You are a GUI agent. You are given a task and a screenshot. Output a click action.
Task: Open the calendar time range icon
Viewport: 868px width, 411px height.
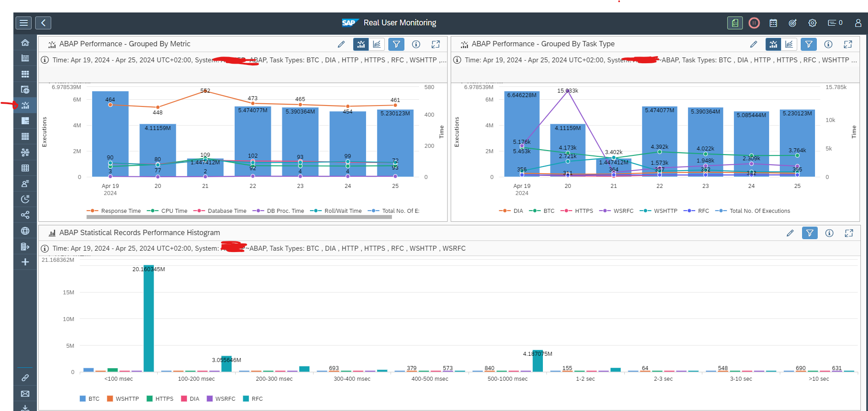pyautogui.click(x=773, y=23)
